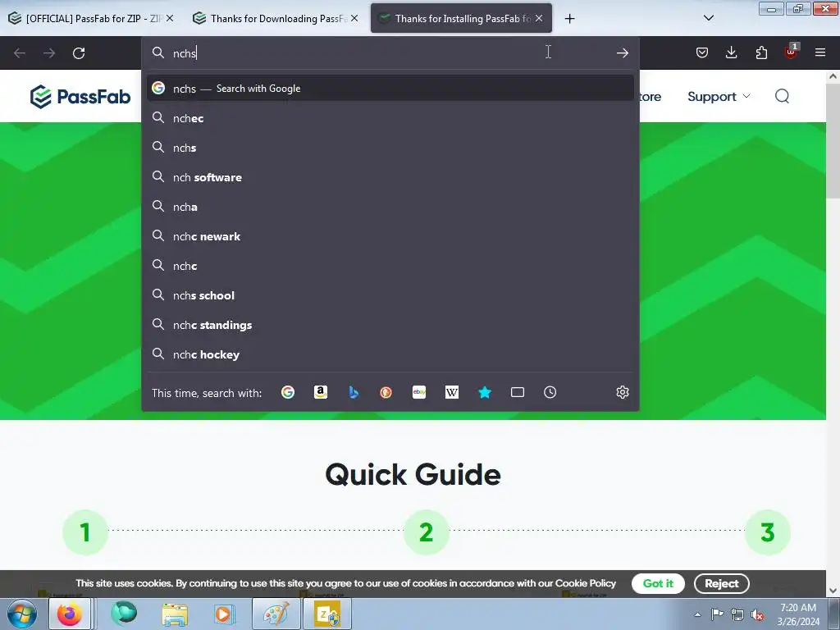Choose the 'nchc standings' suggestion
Screen dimensions: 840x630
click(390, 325)
